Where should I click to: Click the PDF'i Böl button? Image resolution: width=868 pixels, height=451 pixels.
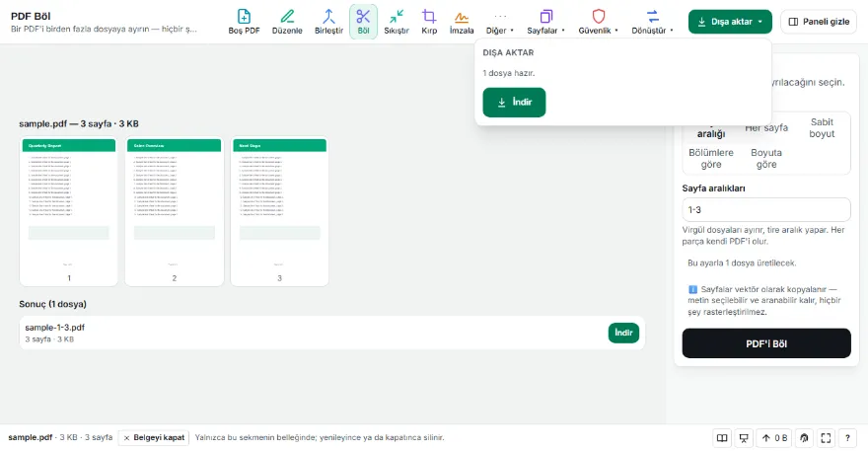pos(766,343)
